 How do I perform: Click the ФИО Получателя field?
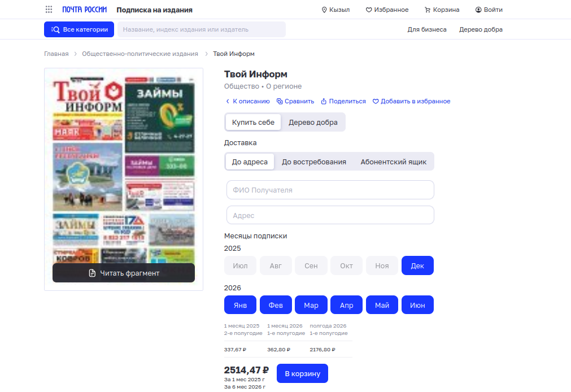coord(330,190)
